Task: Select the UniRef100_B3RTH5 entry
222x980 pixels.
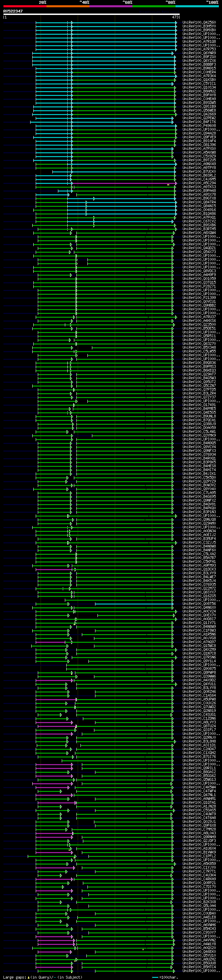Action: pos(199,229)
